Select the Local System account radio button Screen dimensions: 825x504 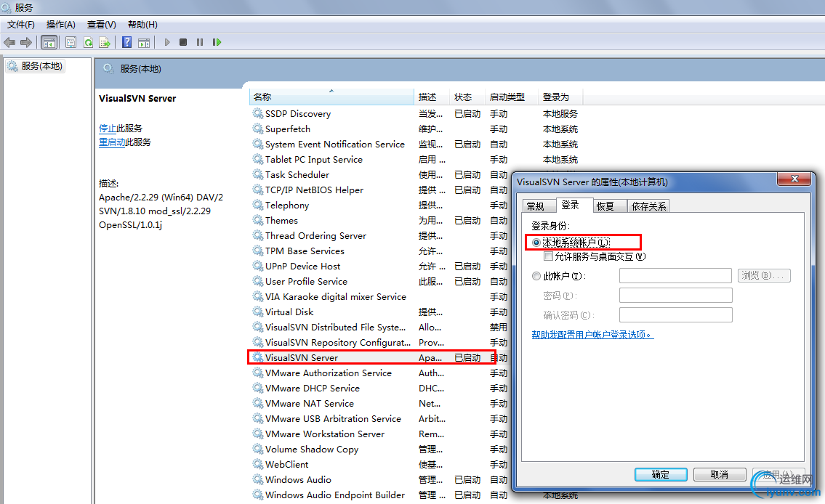pyautogui.click(x=536, y=243)
